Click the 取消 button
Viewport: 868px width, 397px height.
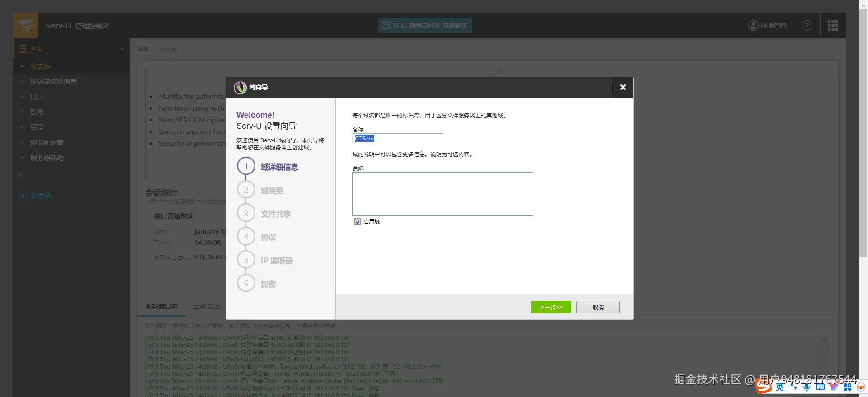(598, 307)
